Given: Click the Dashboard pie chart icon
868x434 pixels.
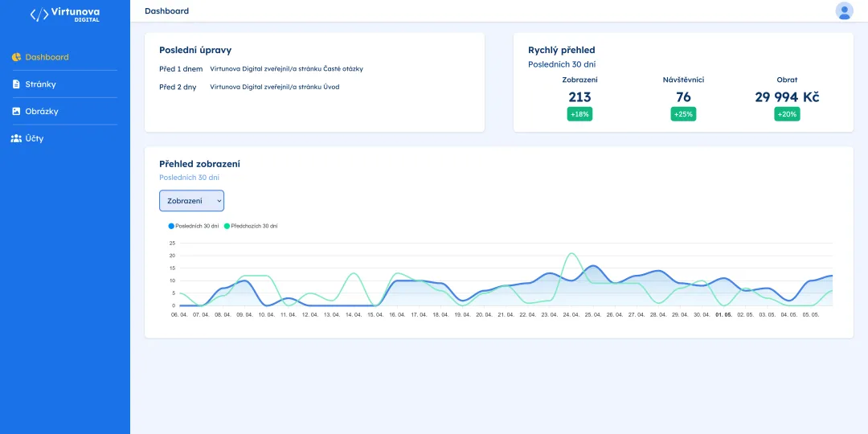Looking at the screenshot, I should point(16,57).
